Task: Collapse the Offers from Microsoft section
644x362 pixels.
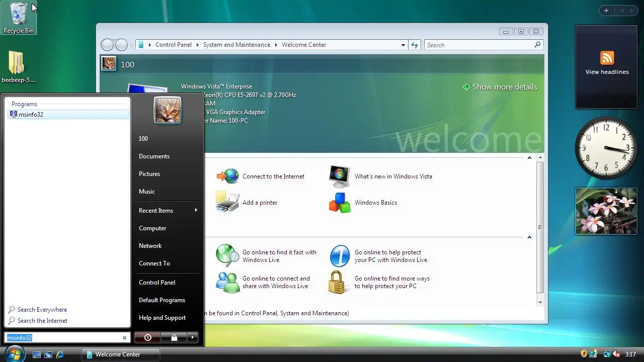Action: [529, 237]
